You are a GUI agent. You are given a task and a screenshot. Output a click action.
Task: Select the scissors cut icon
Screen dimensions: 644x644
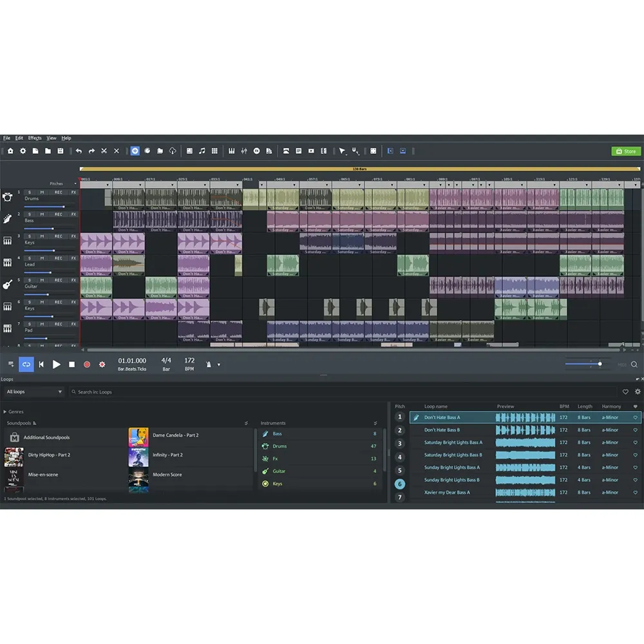(x=104, y=151)
